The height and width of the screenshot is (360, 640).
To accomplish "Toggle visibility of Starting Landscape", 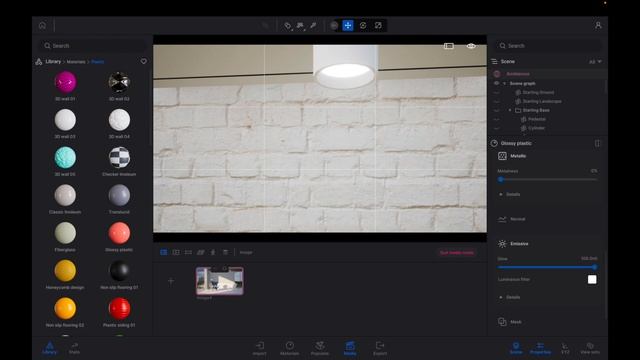I will pos(496,101).
